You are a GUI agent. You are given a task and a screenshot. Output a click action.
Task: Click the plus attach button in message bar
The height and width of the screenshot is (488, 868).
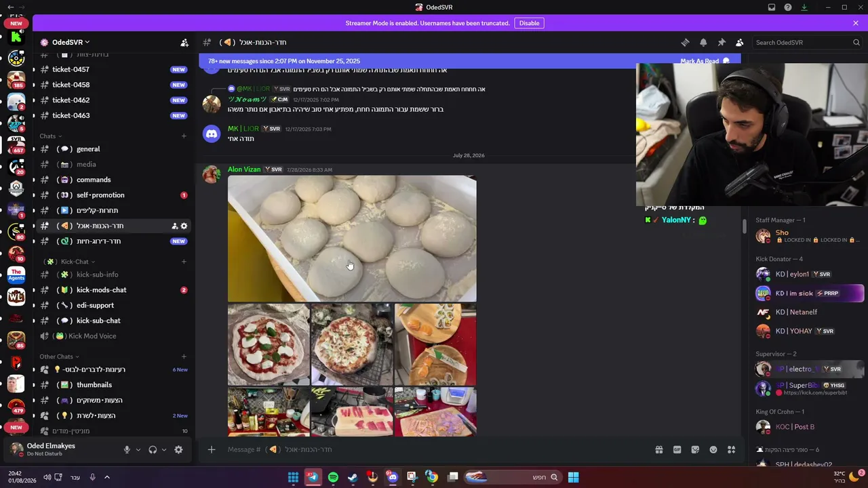(x=212, y=449)
